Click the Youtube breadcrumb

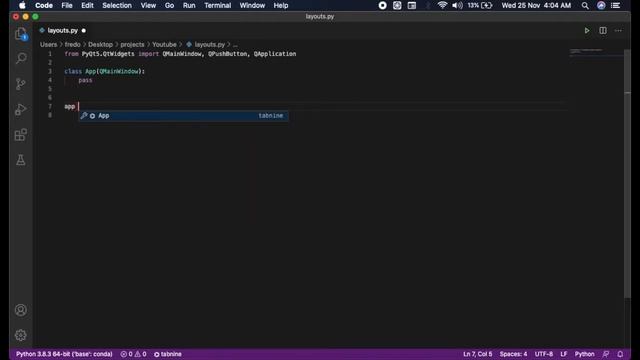coord(164,44)
